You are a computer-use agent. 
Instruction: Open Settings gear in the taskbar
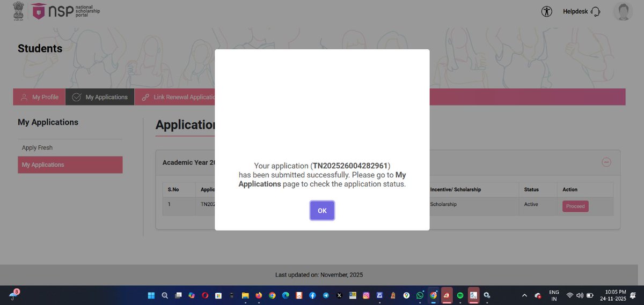[x=487, y=295]
